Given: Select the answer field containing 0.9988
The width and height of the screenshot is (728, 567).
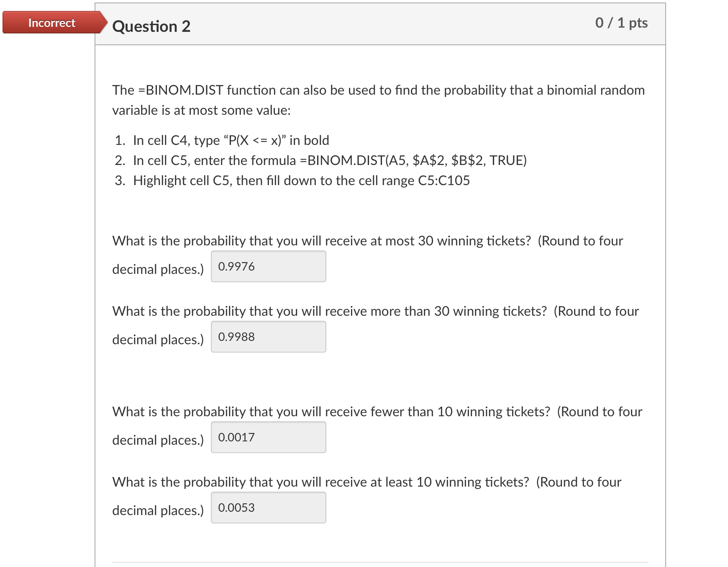Looking at the screenshot, I should (x=269, y=336).
